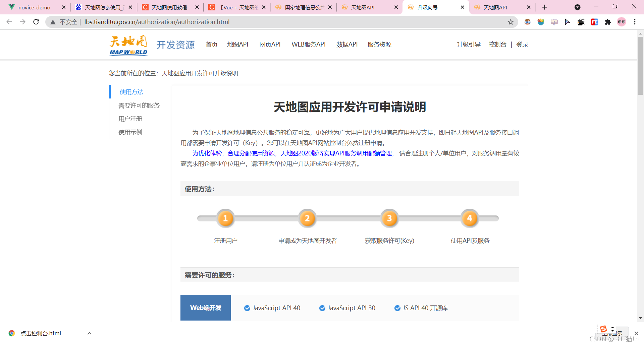Viewport: 644px width, 345px height.
Task: Click the 天地图 MAP WORLD logo
Action: tap(128, 45)
